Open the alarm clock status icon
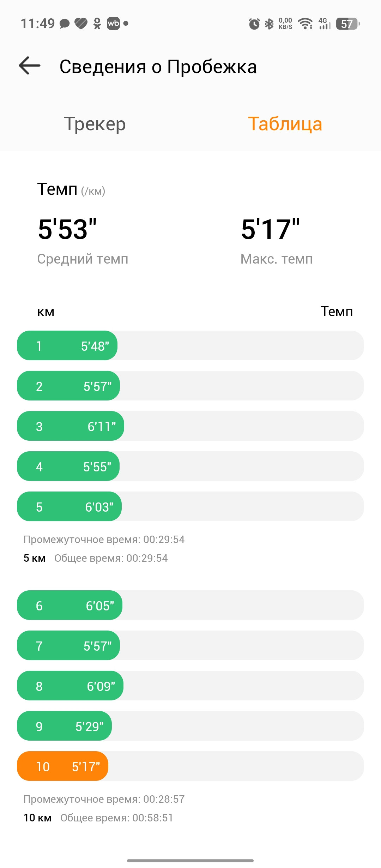381x868 pixels. tap(254, 24)
